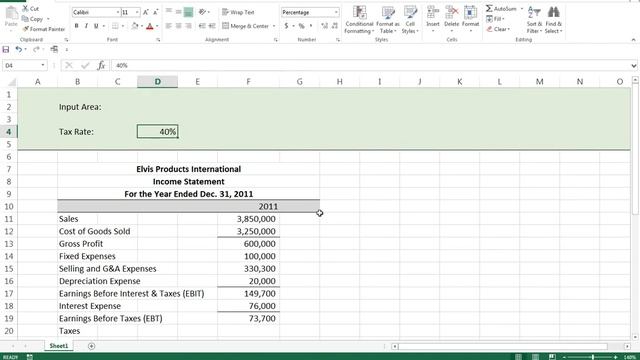Image resolution: width=640 pixels, height=360 pixels.
Task: Decrease font size with the small A
Action: (156, 12)
